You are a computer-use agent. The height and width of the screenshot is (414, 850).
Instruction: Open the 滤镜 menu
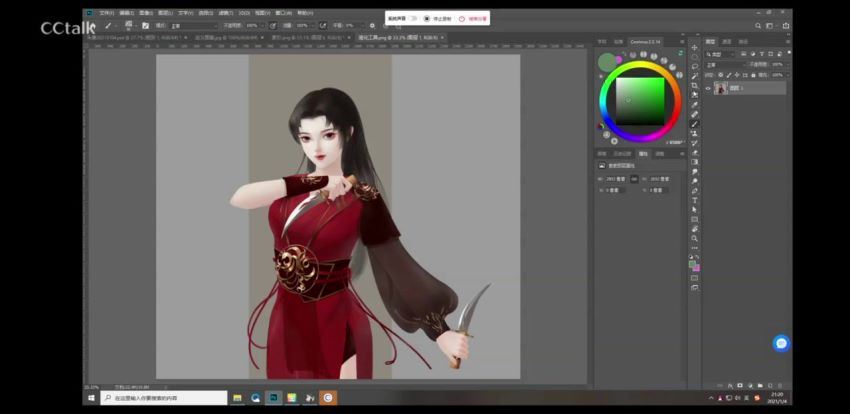pos(226,13)
